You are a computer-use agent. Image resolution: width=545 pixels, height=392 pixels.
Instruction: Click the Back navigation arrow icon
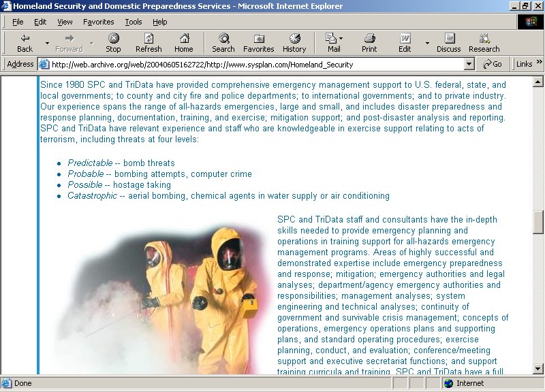pos(25,38)
